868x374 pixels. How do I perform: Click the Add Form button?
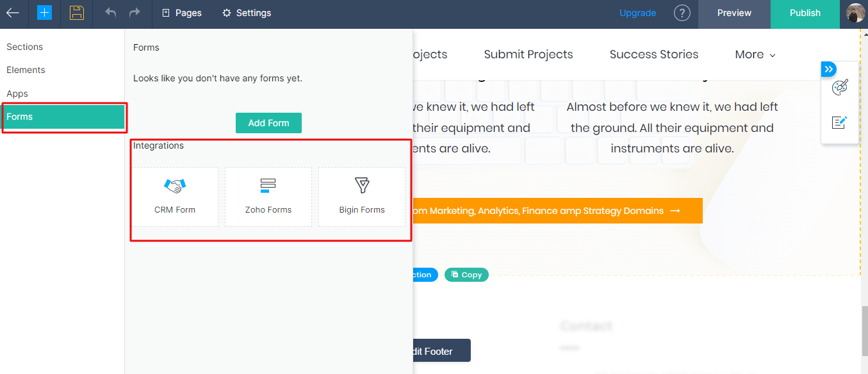pos(268,123)
